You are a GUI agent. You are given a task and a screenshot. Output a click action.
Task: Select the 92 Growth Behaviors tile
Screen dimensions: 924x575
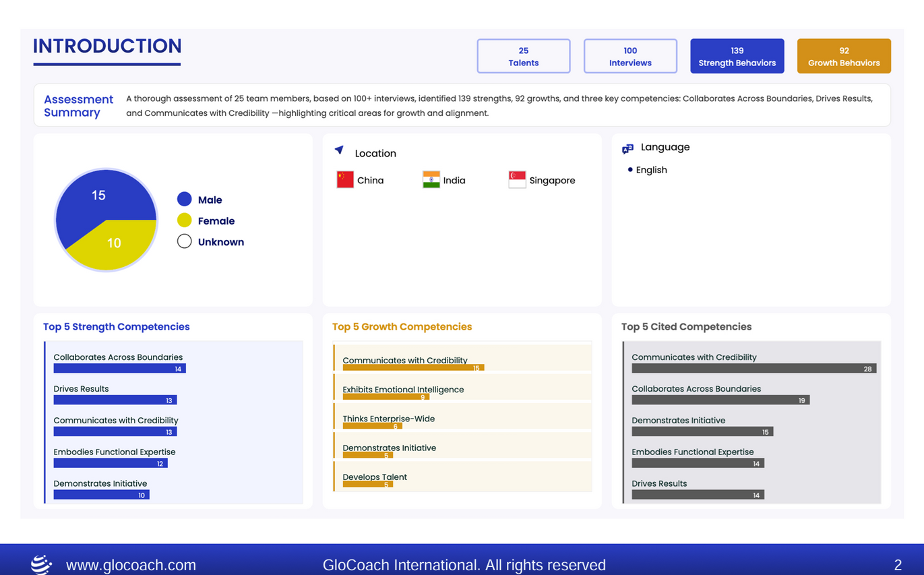[844, 56]
